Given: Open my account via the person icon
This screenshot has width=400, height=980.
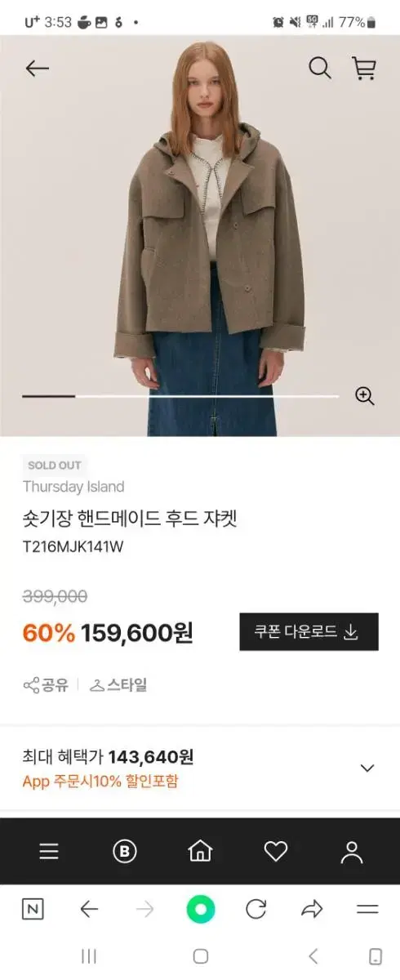Looking at the screenshot, I should tap(352, 852).
